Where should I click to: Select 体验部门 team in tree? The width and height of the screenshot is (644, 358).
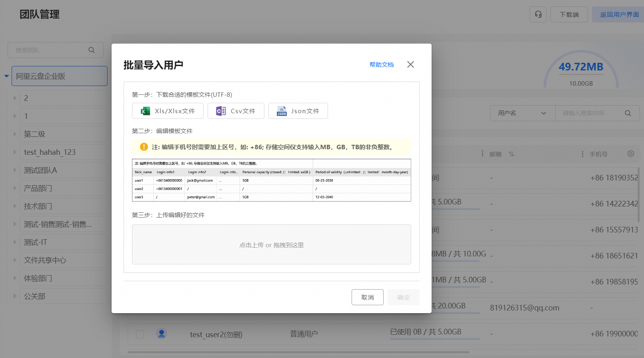pos(63,278)
